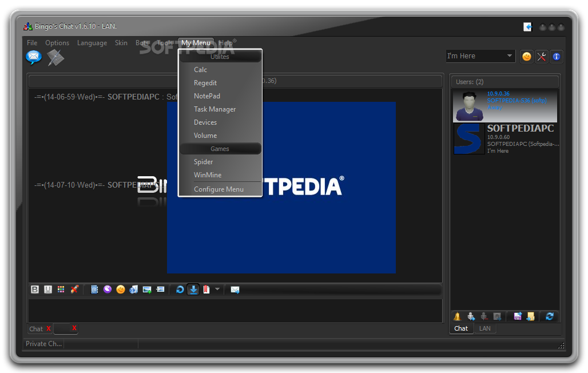588x373 pixels.
Task: Click the microphone with blue arrow icon
Action: 471,316
